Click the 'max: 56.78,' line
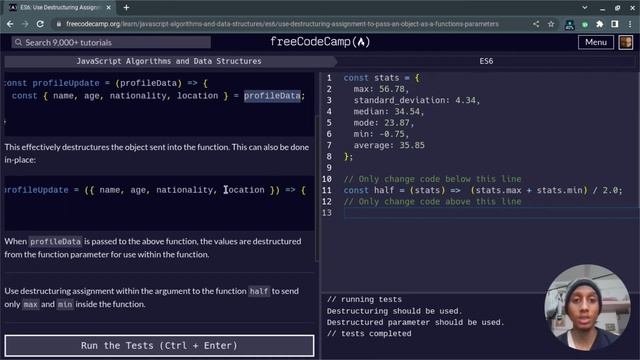The width and height of the screenshot is (640, 360). tap(381, 89)
